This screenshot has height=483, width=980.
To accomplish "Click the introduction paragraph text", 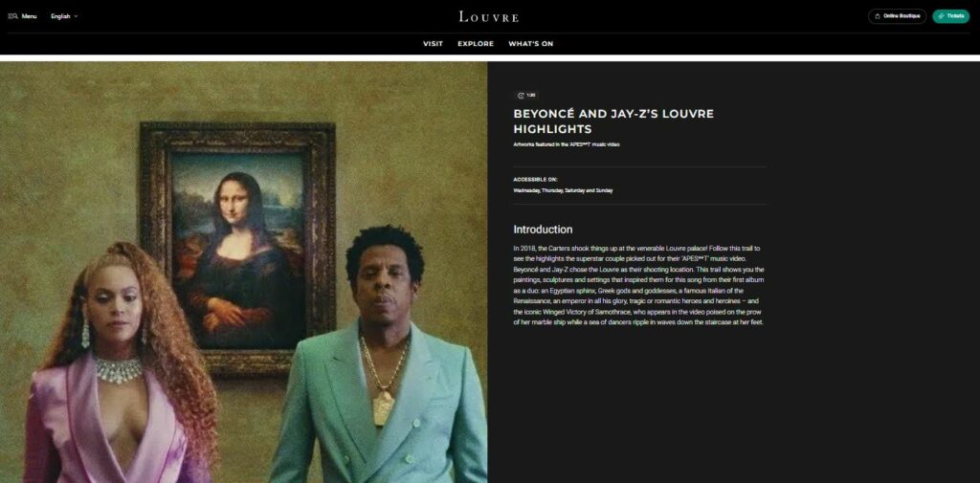I will click(x=638, y=285).
